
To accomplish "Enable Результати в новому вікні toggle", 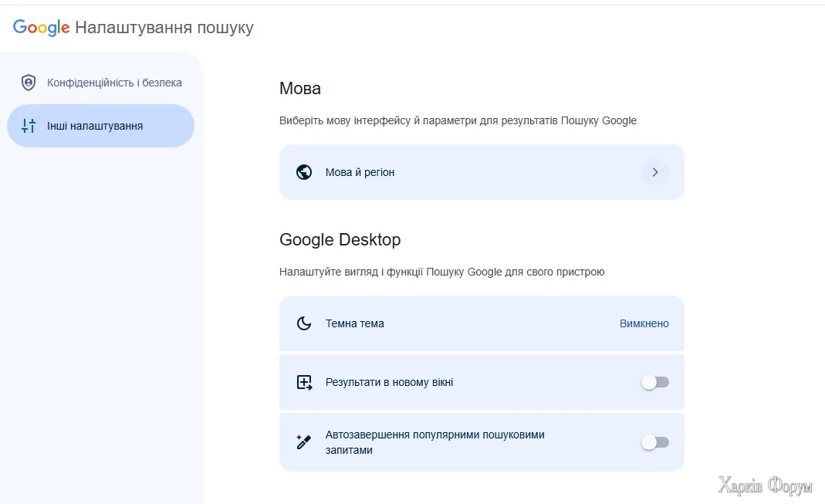I will point(655,381).
